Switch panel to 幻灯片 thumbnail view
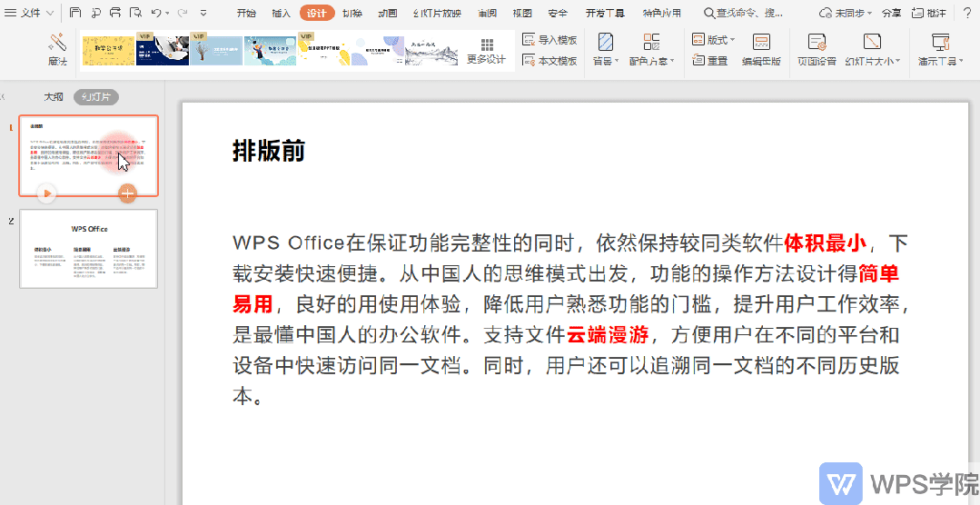Image resolution: width=980 pixels, height=505 pixels. 96,97
